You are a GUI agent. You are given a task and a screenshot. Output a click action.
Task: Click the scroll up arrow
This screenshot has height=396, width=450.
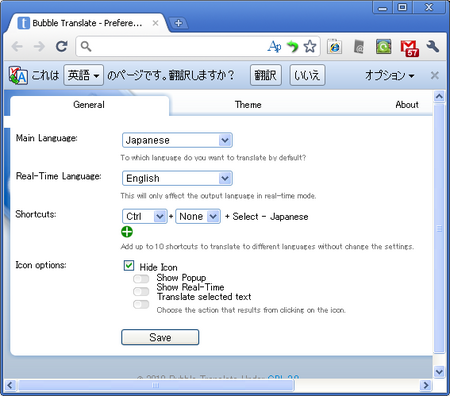[439, 97]
